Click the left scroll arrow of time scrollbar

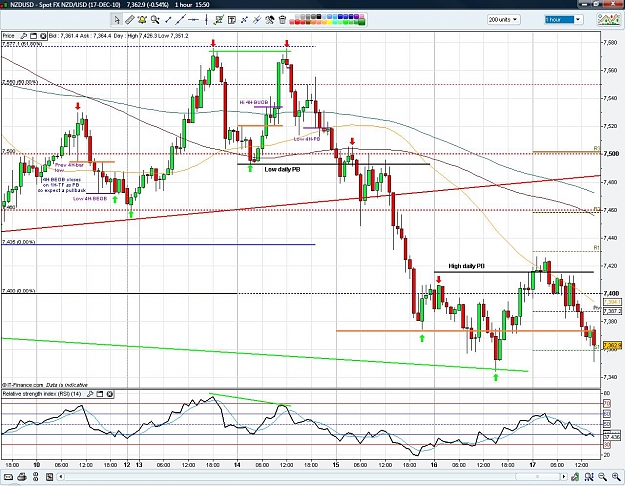(x=61, y=477)
